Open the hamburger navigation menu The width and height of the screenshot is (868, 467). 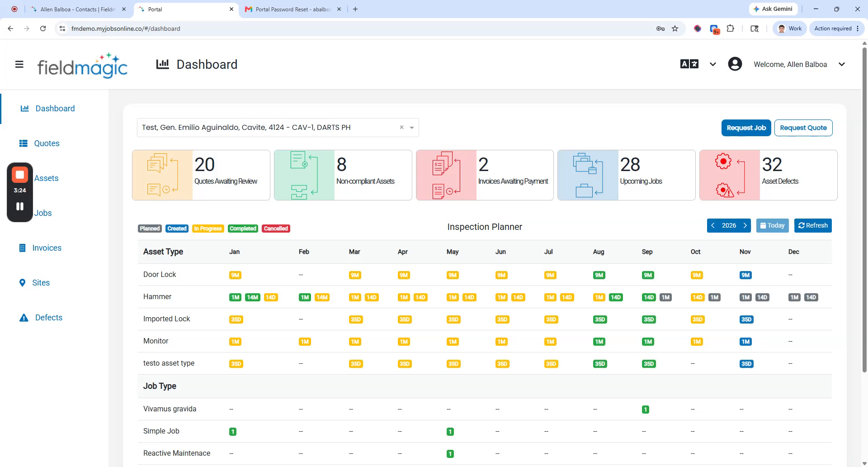[x=19, y=64]
